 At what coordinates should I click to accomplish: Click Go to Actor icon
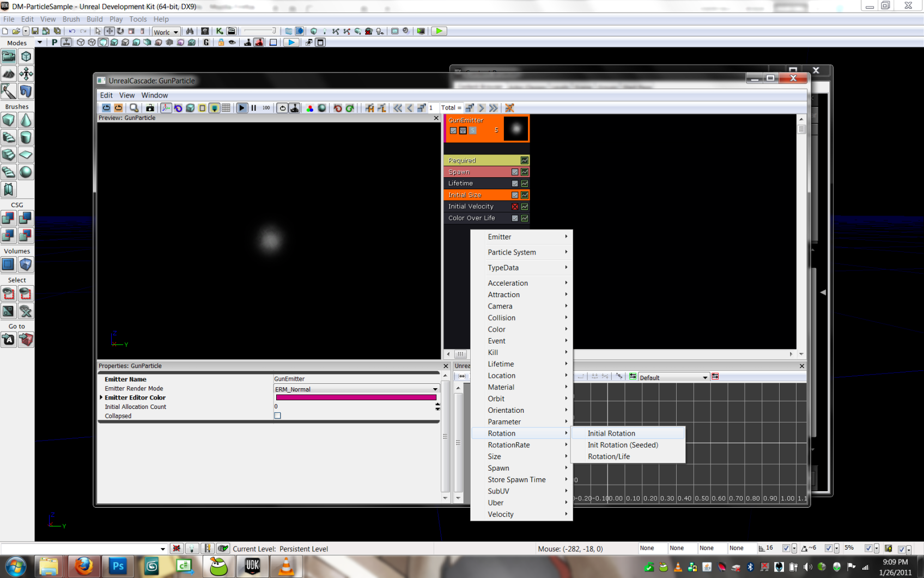(x=9, y=340)
